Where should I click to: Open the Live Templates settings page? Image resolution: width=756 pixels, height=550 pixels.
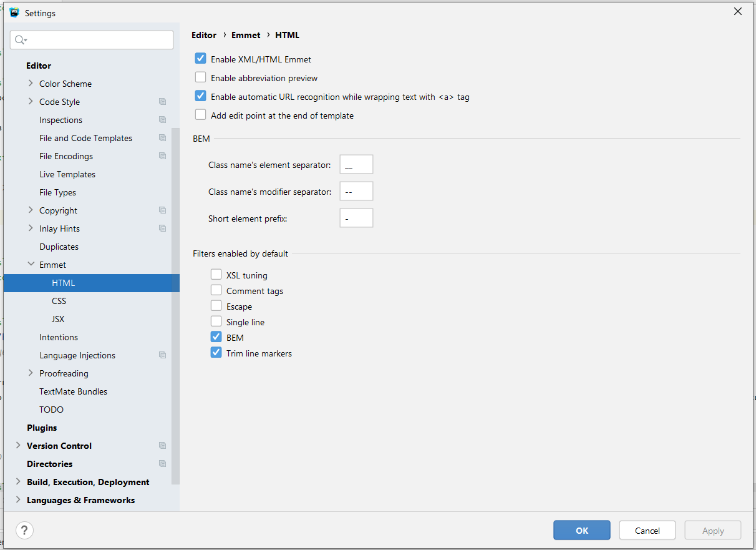click(67, 174)
